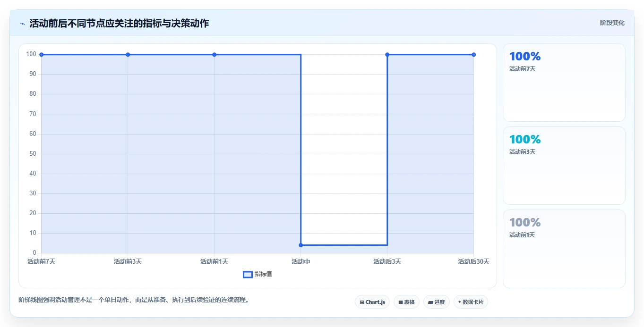Select the 数据卡片 tag
Screen dimensions: 644x327
pyautogui.click(x=471, y=302)
